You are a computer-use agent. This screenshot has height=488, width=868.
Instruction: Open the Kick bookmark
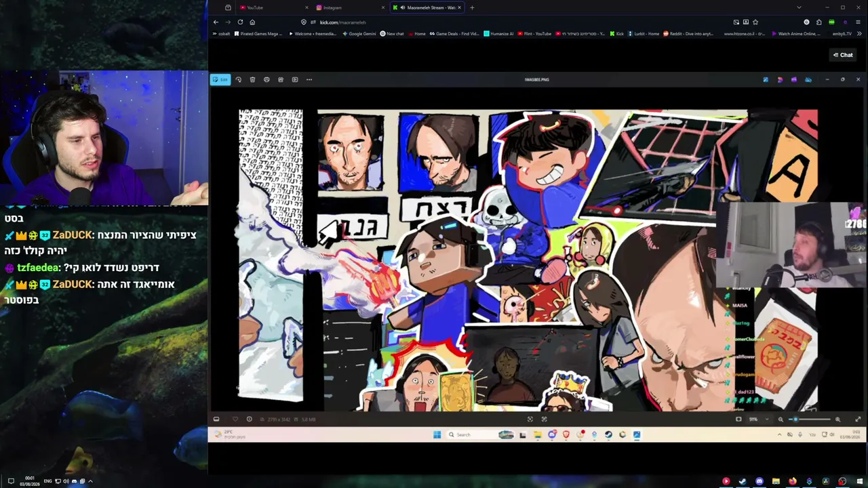[x=616, y=34]
